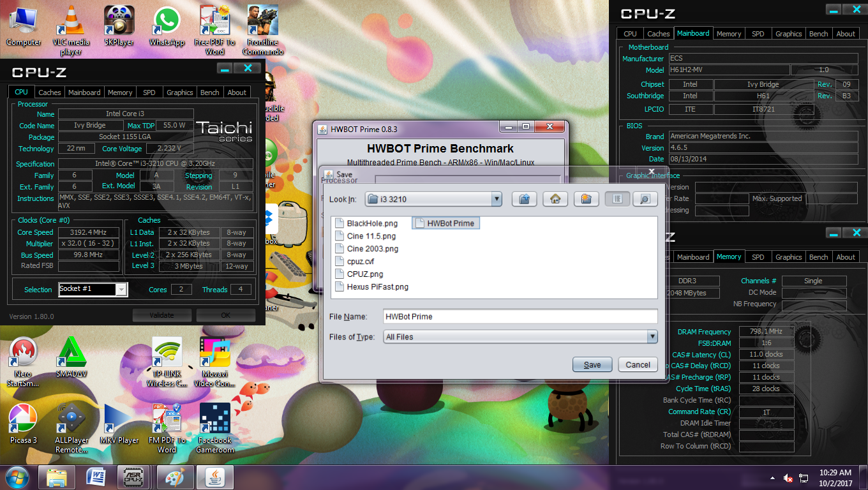Image resolution: width=868 pixels, height=490 pixels.
Task: Open Caches tab in CPU-Z CPU window
Action: coord(50,93)
